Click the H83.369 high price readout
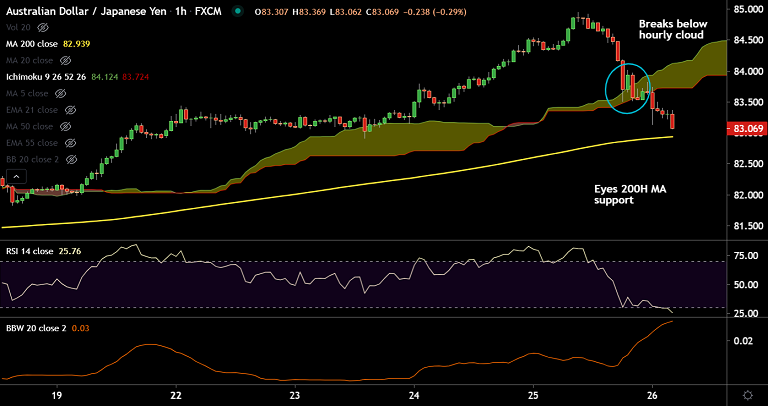Viewport: 768px width, 406px height. pos(308,11)
